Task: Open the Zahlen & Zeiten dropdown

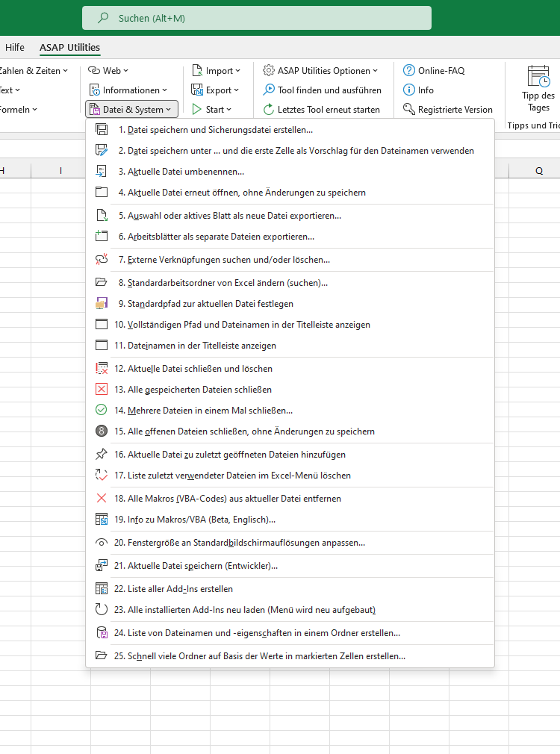Action: [x=33, y=71]
